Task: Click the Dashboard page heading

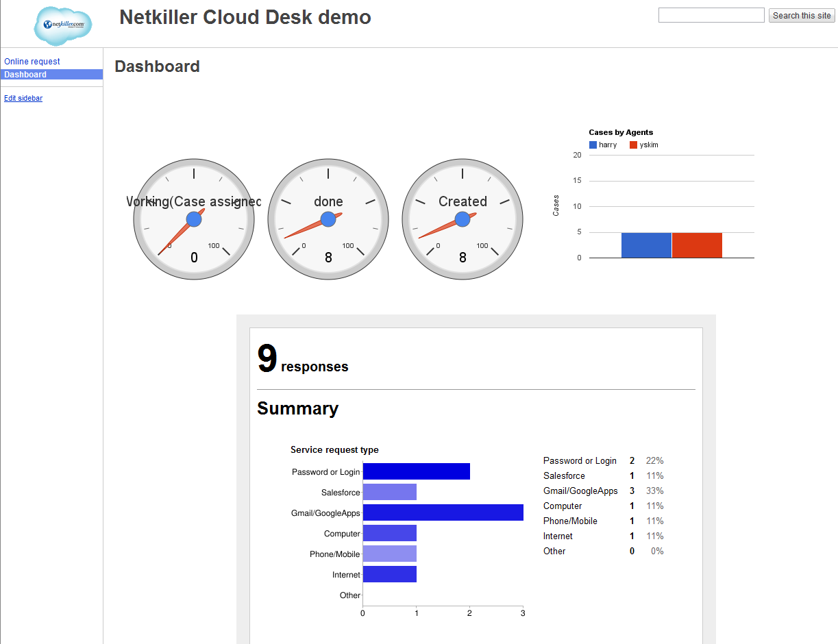Action: [x=157, y=66]
